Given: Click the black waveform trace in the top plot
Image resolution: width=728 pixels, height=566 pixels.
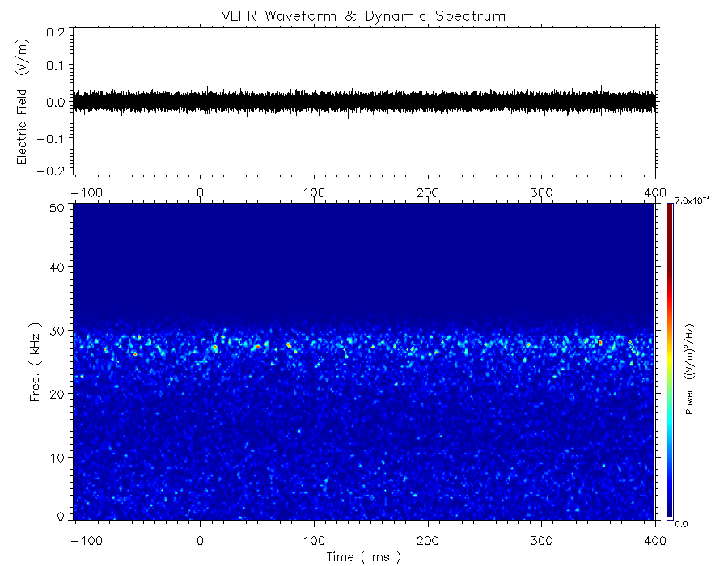Looking at the screenshot, I should (364, 102).
